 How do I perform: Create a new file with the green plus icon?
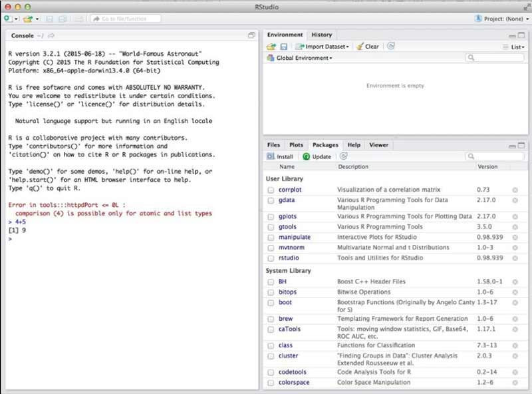pos(7,19)
